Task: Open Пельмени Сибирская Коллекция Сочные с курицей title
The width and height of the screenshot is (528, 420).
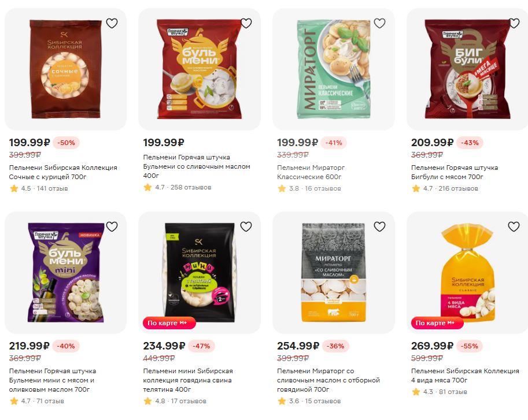Action: 63,172
